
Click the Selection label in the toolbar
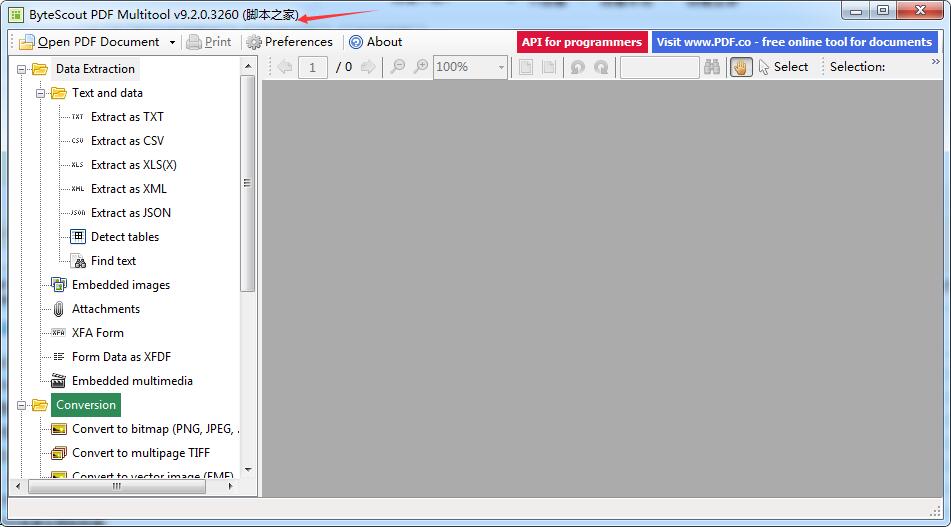coord(857,67)
